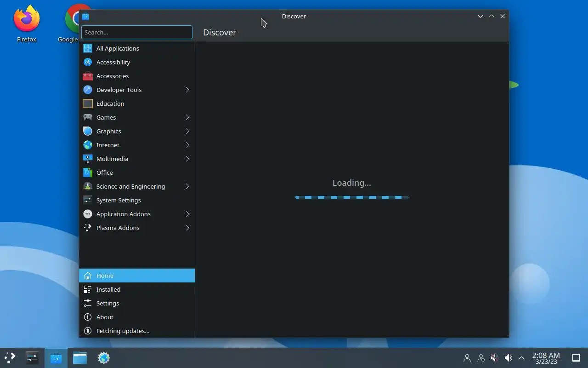This screenshot has width=588, height=368.
Task: Browse the Office category
Action: 137,172
